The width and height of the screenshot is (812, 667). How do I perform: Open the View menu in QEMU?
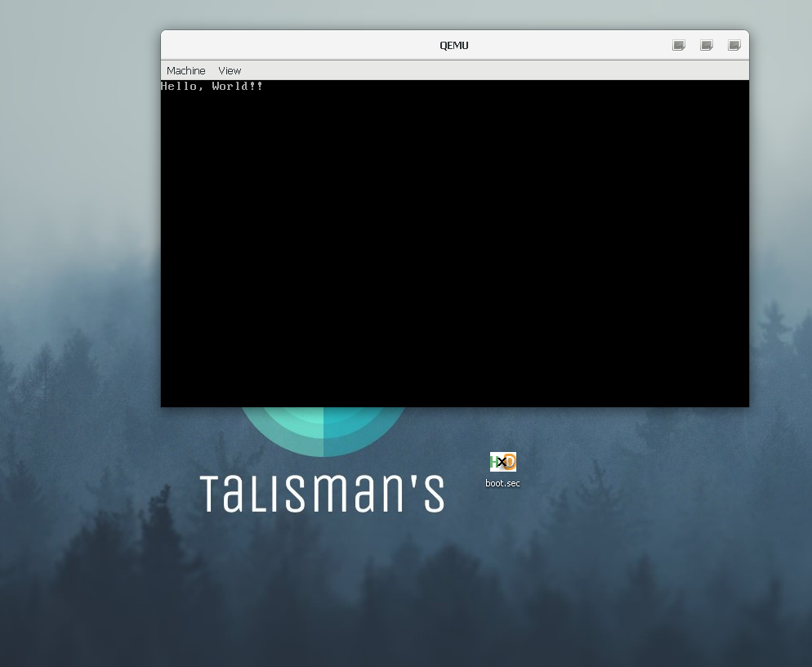coord(230,70)
